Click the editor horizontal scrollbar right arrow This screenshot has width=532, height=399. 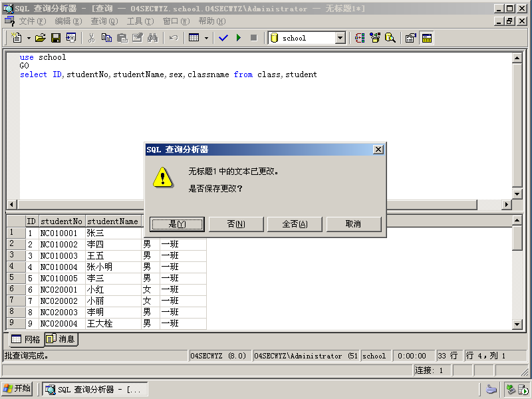click(x=507, y=205)
